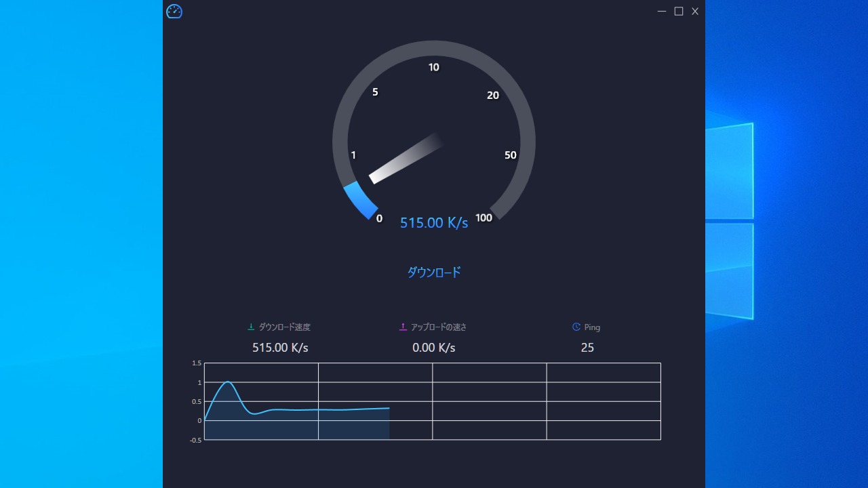Click the speedometer app logo icon

pos(174,12)
